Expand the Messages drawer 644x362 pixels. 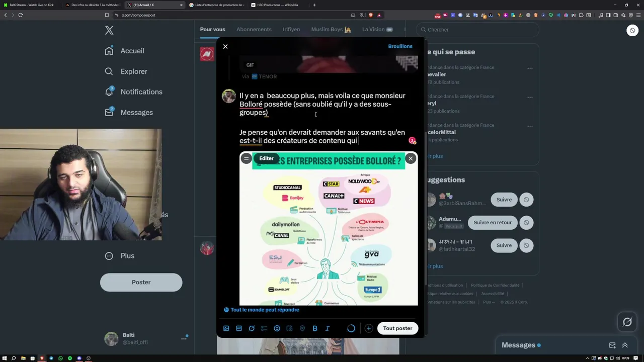tap(625, 345)
